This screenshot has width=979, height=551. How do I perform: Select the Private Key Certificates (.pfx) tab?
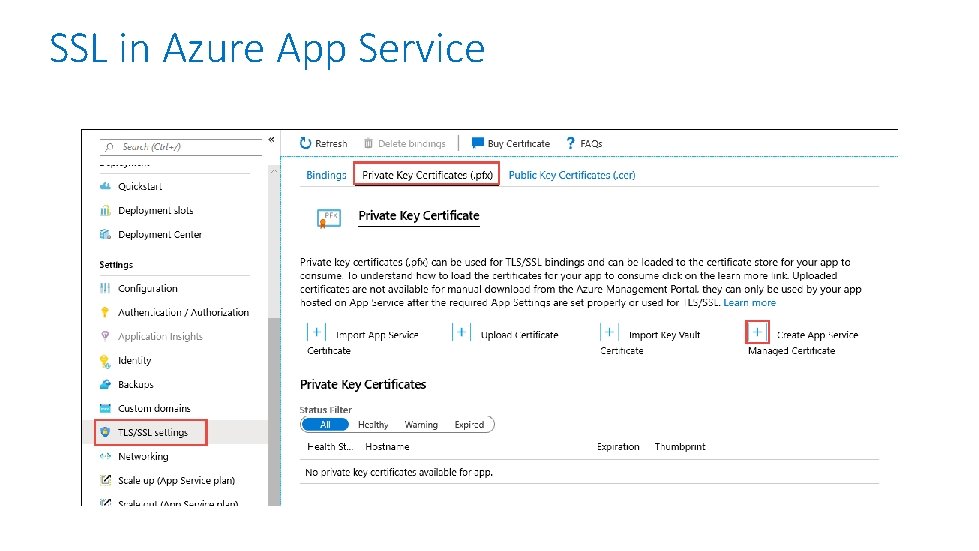[427, 175]
